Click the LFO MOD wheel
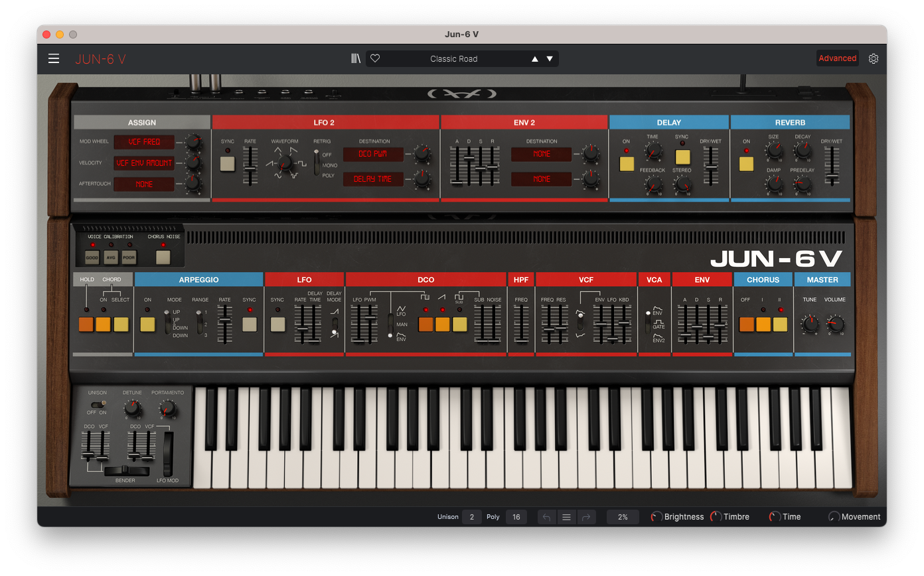Screen dimensions: 924x576 tap(168, 454)
